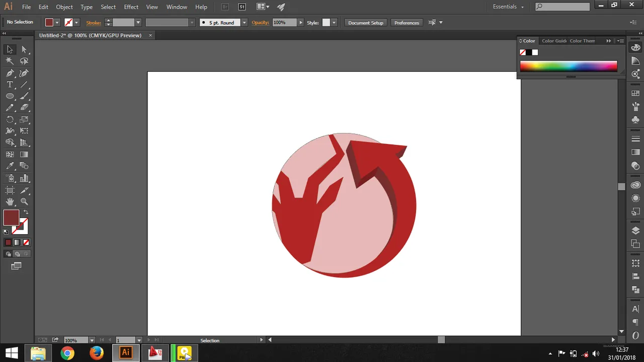This screenshot has width=644, height=362.
Task: Open the Libraries panel (Creative Cloud icon)
Action: point(635,185)
